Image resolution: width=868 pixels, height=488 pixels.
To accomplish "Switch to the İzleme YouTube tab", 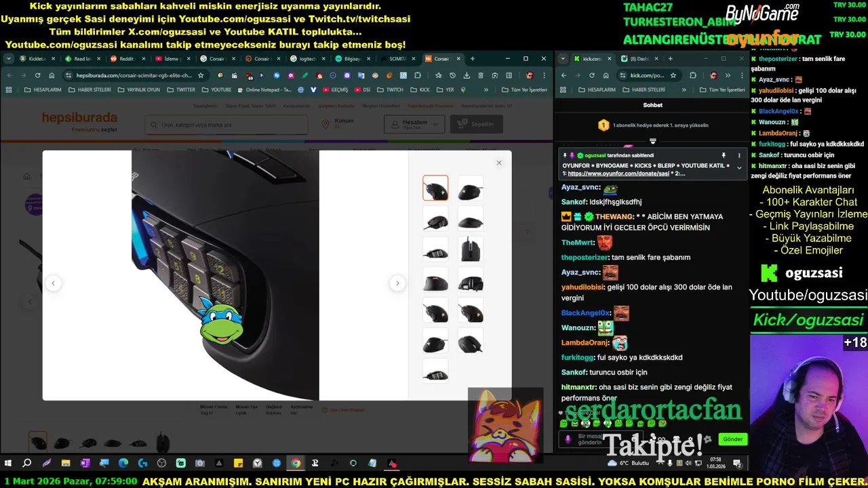I will 172,59.
